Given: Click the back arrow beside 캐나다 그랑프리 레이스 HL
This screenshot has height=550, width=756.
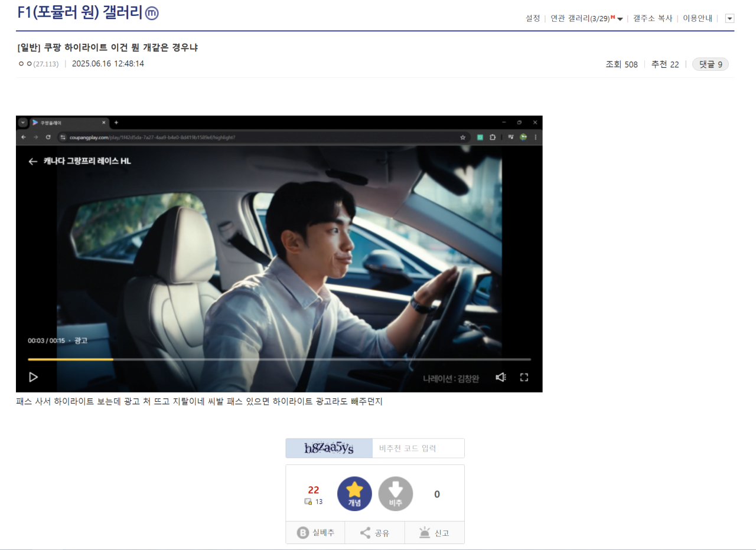Looking at the screenshot, I should coord(33,161).
